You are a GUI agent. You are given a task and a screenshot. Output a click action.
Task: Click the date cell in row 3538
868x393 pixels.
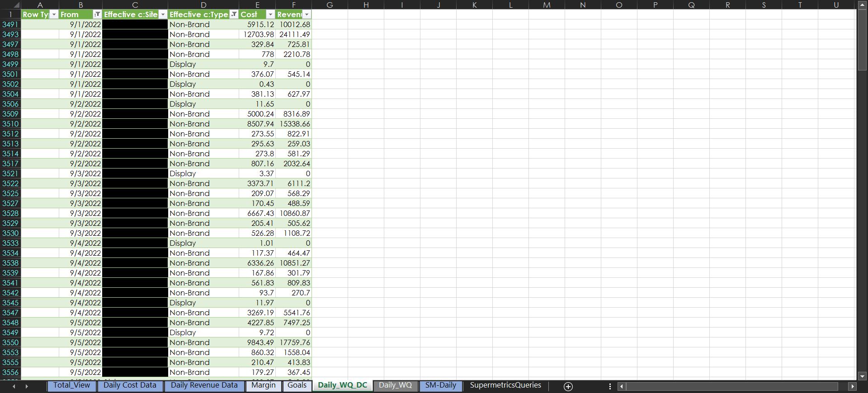tap(80, 263)
